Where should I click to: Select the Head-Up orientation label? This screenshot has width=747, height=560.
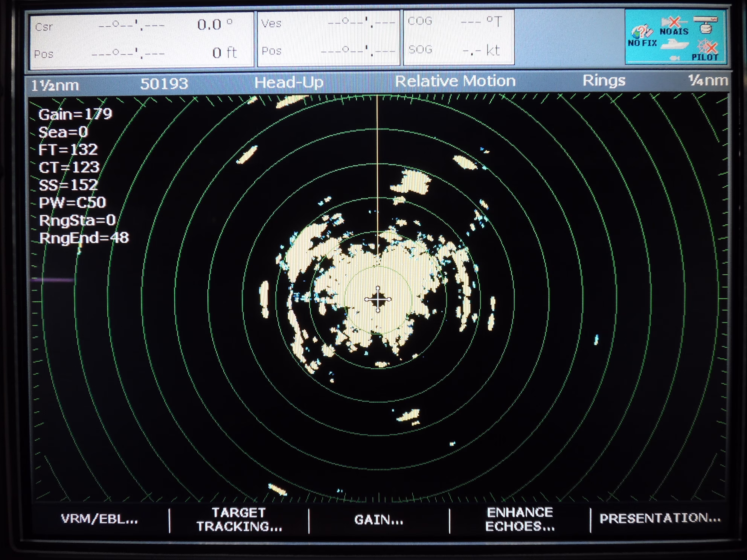[289, 82]
